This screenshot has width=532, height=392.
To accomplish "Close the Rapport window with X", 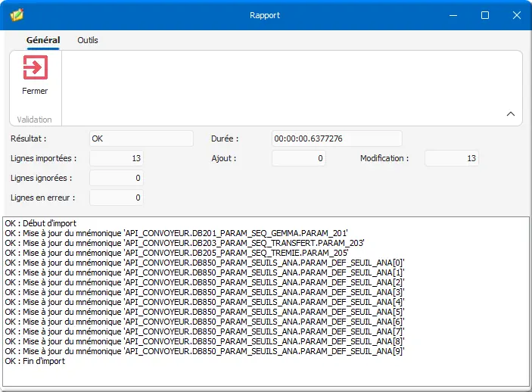I will (517, 15).
